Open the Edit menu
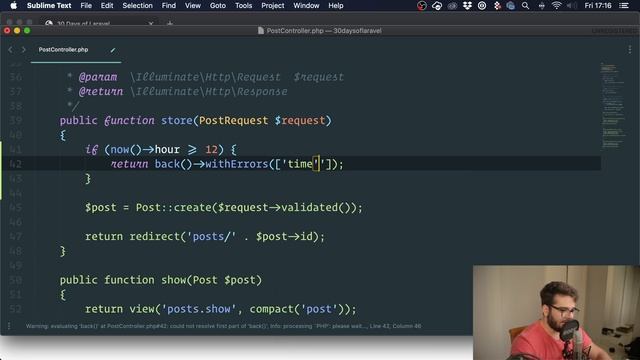 pyautogui.click(x=107, y=6)
